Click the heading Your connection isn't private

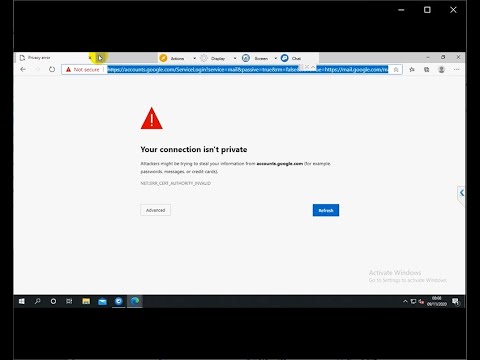coord(194,149)
